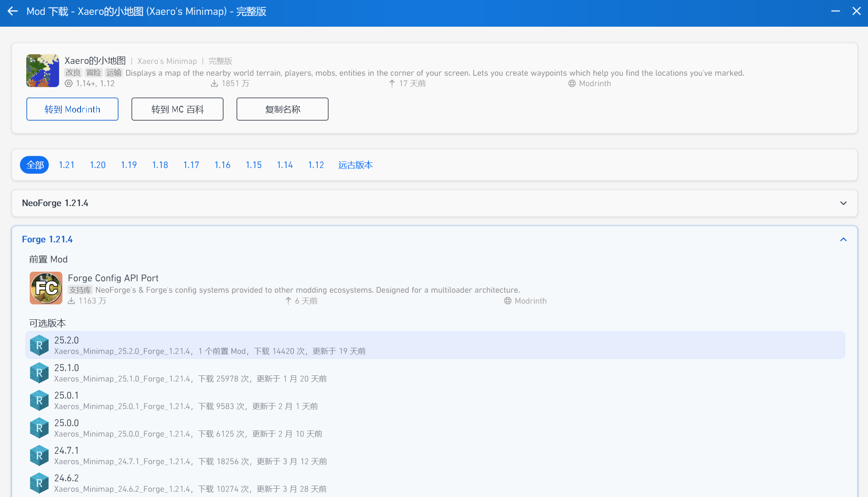Expand the NeoForge 1.21.4 section
The width and height of the screenshot is (868, 497).
click(843, 203)
